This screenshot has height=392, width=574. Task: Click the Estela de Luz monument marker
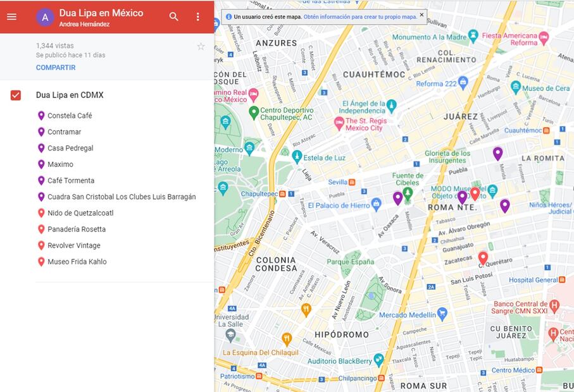(x=297, y=157)
